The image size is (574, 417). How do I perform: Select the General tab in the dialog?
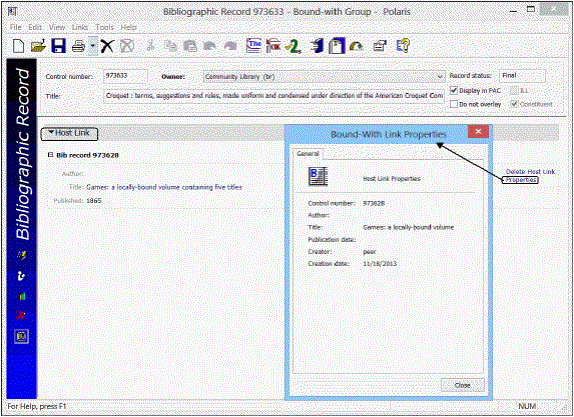click(308, 154)
